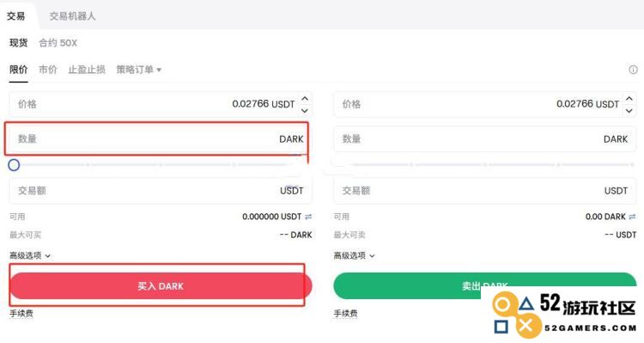This screenshot has width=644, height=343.
Task: Click the buy 数量 DARK input field
Action: tap(161, 139)
